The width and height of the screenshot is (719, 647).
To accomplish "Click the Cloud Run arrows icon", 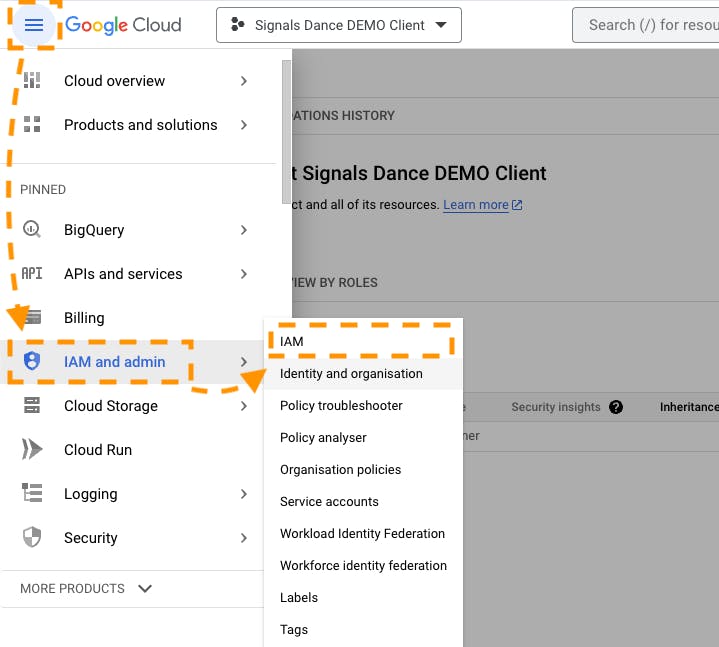I will tap(32, 449).
